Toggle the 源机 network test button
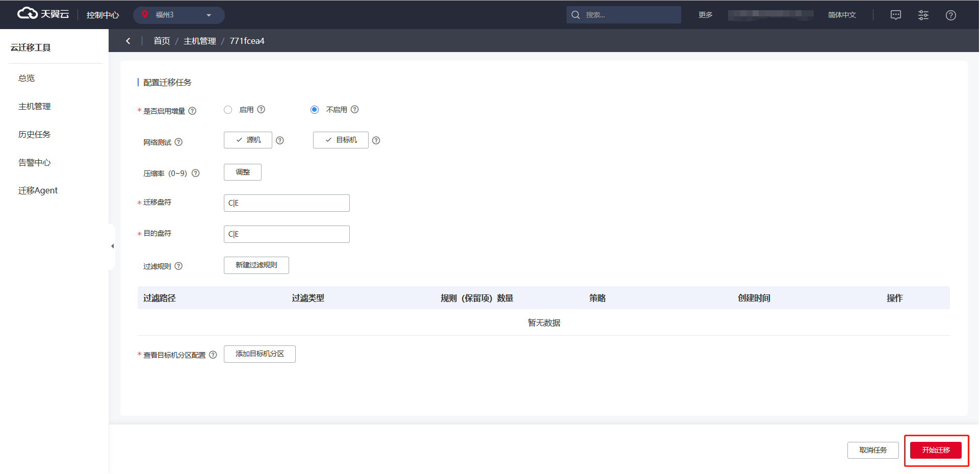Screen dimensions: 980x474 [248, 140]
